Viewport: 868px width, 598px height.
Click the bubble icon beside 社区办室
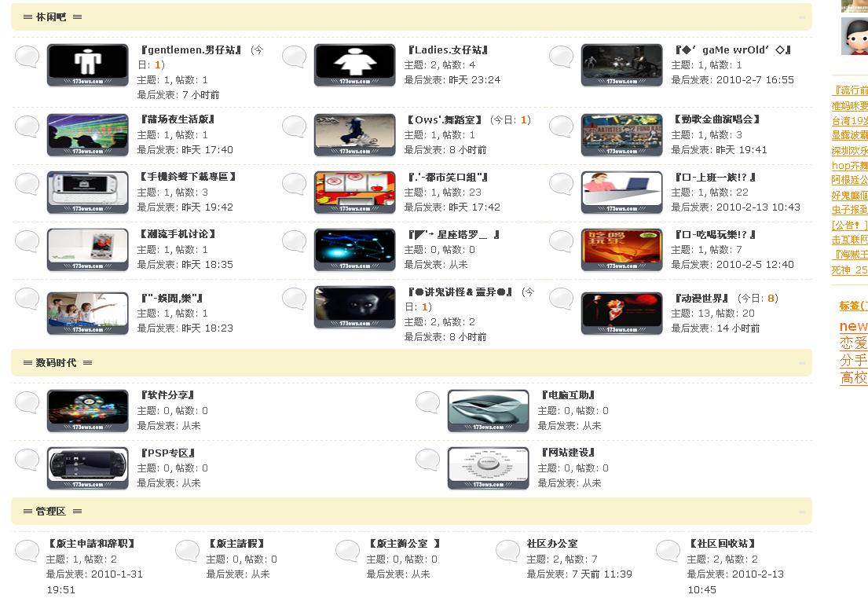click(x=508, y=550)
